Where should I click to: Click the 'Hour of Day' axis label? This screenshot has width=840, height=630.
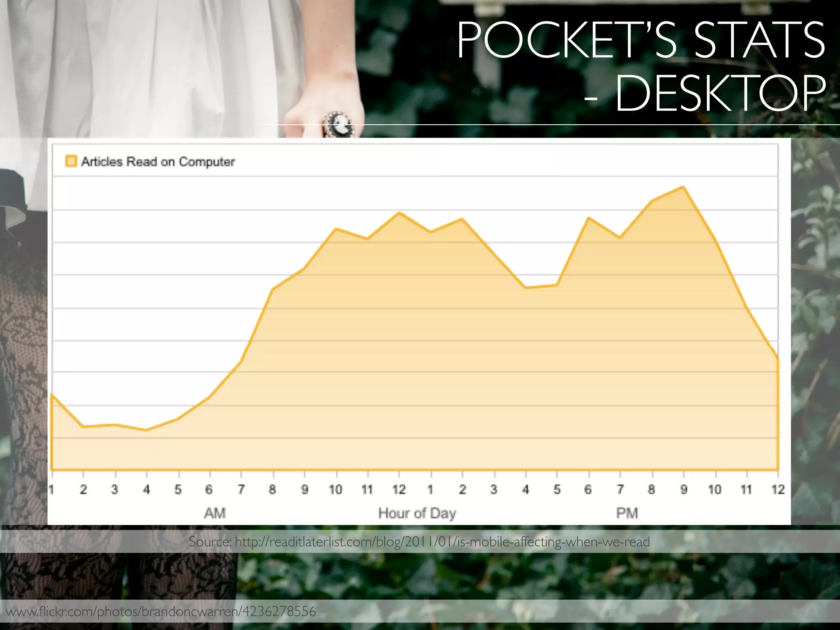417,513
